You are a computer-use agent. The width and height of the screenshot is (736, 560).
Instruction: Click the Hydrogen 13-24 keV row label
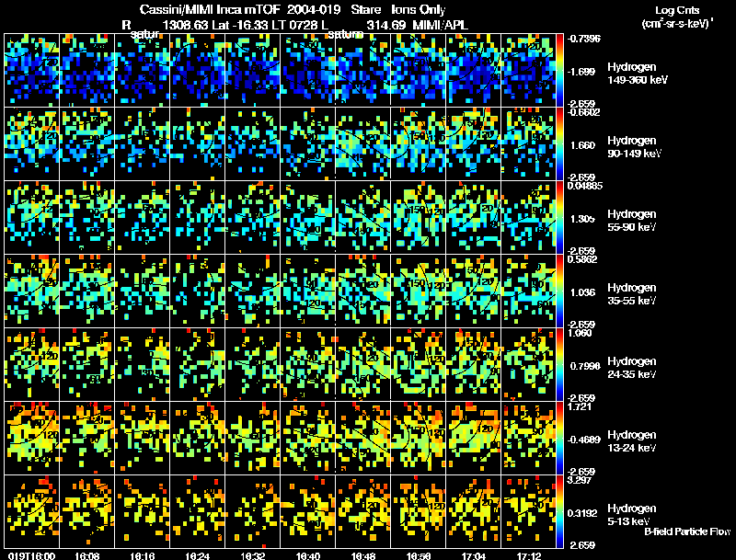(632, 441)
